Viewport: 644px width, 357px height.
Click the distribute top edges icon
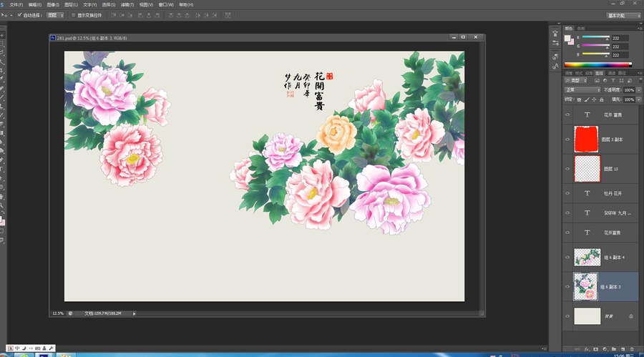click(171, 15)
